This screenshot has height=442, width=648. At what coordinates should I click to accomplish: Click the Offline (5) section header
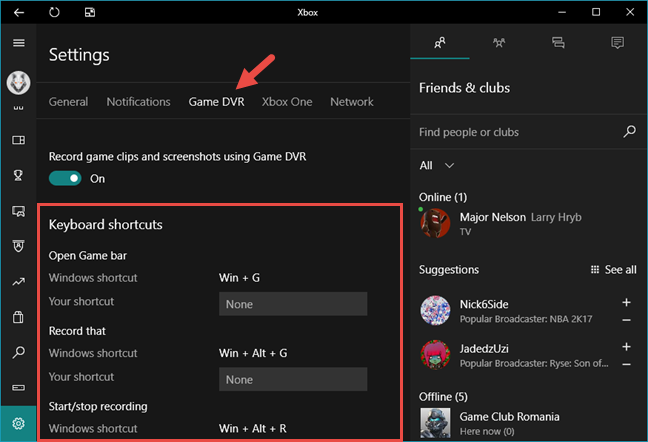pyautogui.click(x=443, y=397)
